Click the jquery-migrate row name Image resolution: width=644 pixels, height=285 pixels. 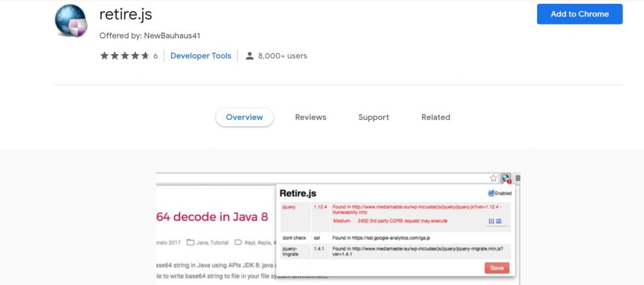(289, 251)
